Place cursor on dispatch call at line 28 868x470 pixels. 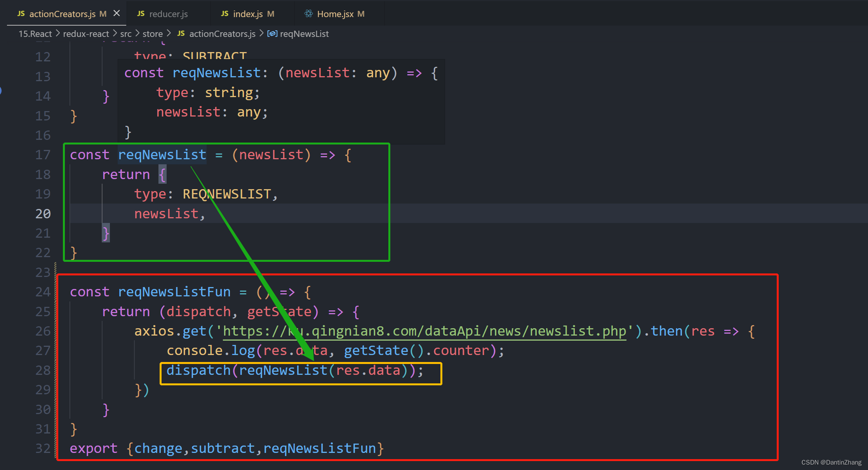click(198, 370)
